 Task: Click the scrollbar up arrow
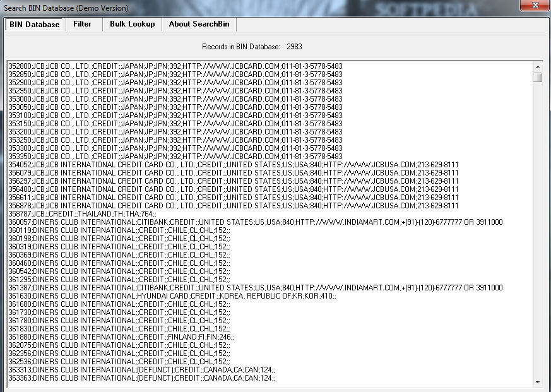click(538, 66)
